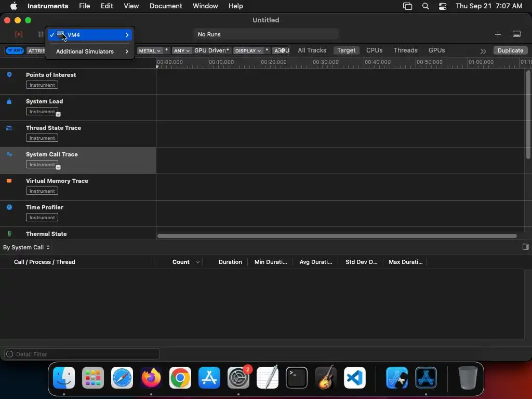Open Finder from the Dock
The height and width of the screenshot is (399, 532).
click(64, 378)
